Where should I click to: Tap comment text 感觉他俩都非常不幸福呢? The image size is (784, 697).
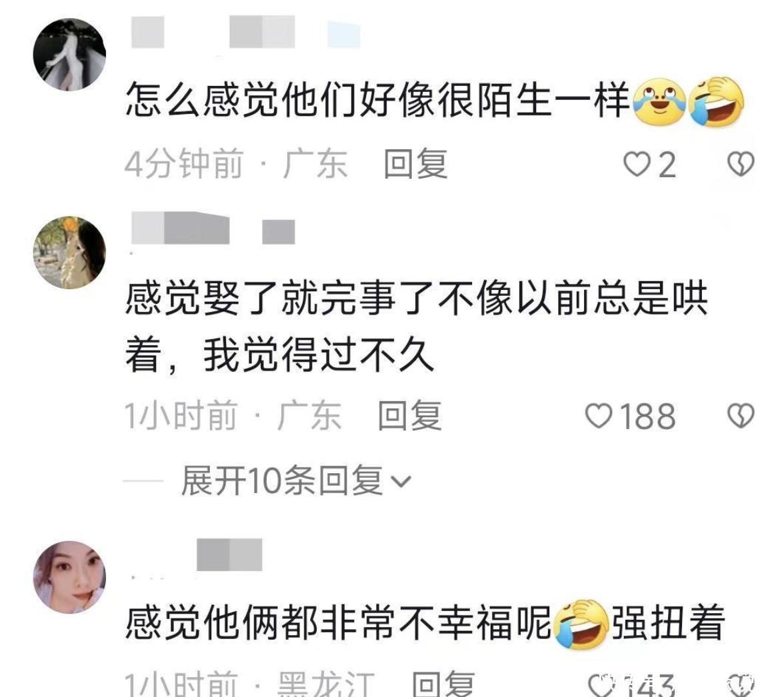click(x=338, y=622)
